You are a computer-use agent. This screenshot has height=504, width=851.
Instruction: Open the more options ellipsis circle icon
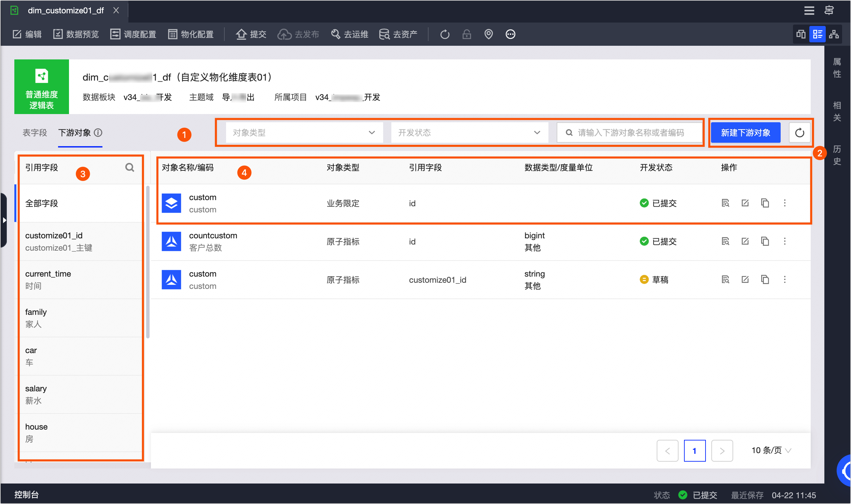click(x=511, y=34)
